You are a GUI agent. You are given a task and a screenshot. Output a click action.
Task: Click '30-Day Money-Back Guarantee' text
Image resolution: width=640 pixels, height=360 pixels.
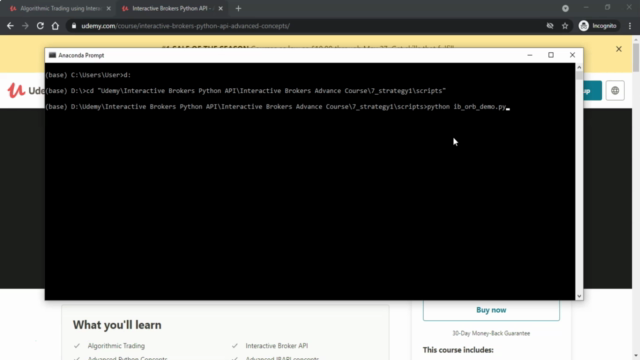(491, 333)
